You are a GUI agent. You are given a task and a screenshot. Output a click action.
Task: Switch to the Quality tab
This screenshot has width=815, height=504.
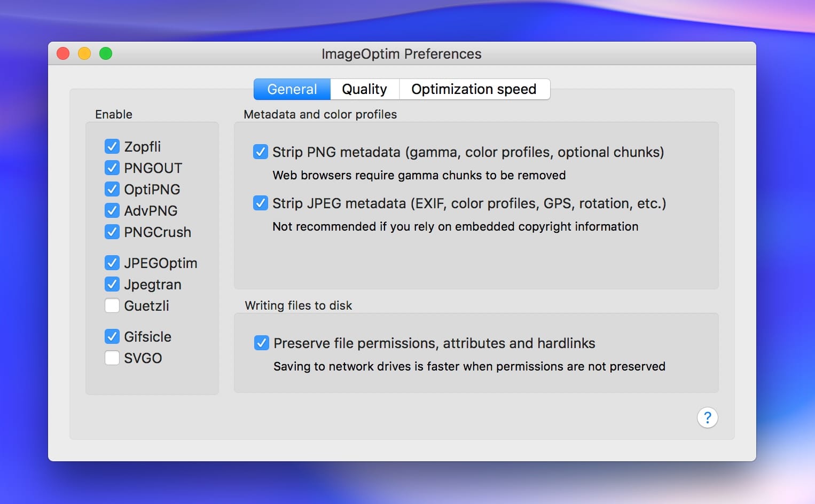coord(365,89)
